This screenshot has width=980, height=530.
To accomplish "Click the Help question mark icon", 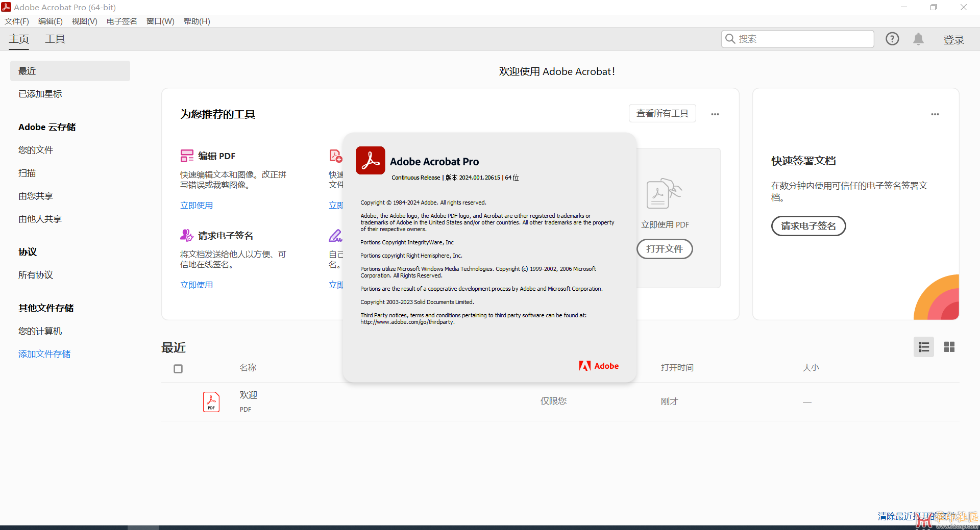I will [x=892, y=39].
